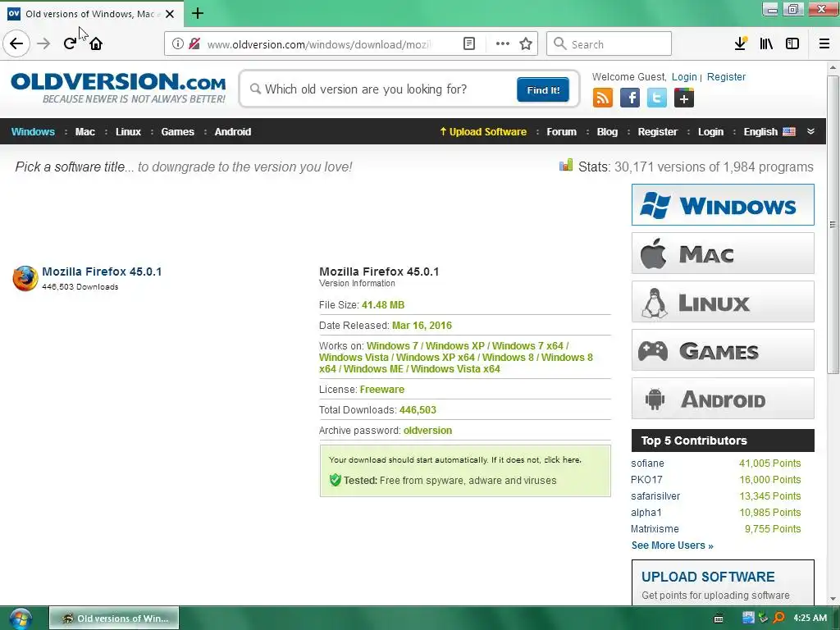Click the green tested shield icon
The width and height of the screenshot is (840, 630).
pos(336,480)
